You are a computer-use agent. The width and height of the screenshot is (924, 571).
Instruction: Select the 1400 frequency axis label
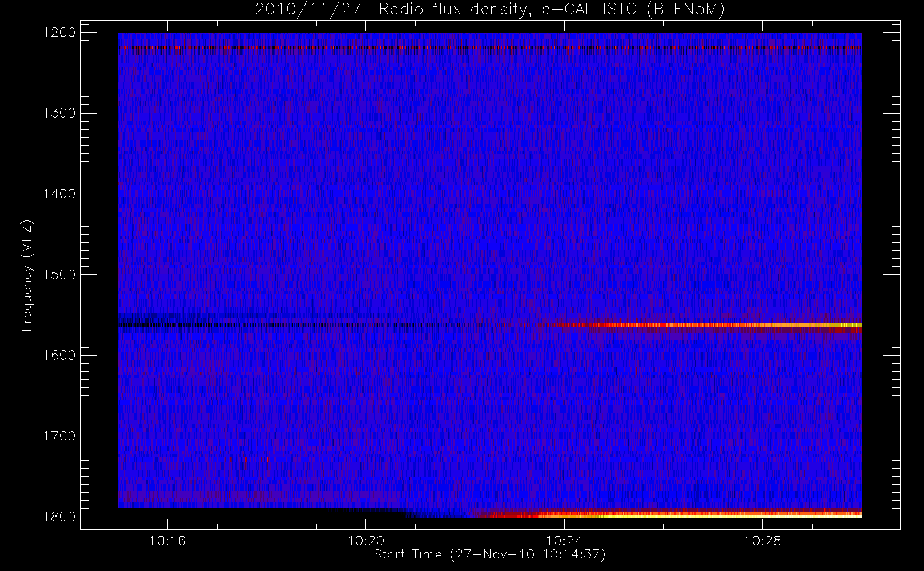click(59, 194)
